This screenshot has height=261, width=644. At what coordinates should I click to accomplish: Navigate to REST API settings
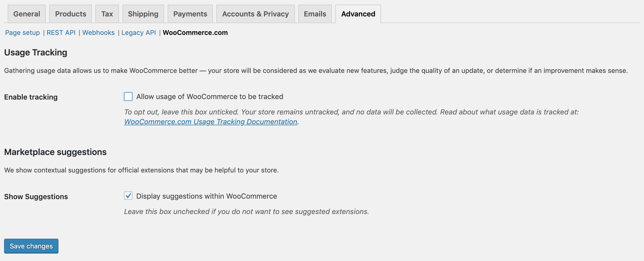[x=61, y=33]
